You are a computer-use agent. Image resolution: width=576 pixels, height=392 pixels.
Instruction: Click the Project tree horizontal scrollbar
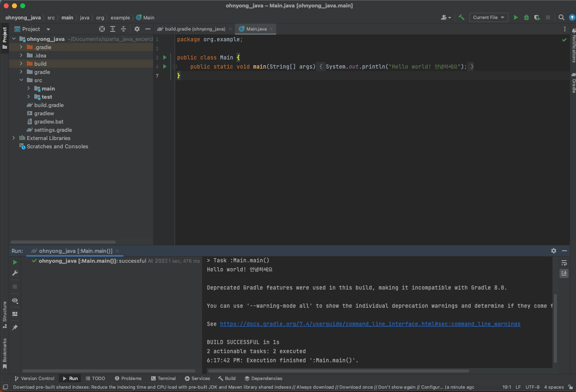coord(63,242)
